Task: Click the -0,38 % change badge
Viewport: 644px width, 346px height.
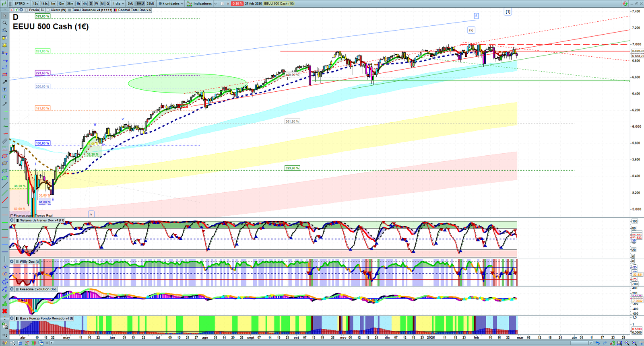Action: click(x=237, y=4)
